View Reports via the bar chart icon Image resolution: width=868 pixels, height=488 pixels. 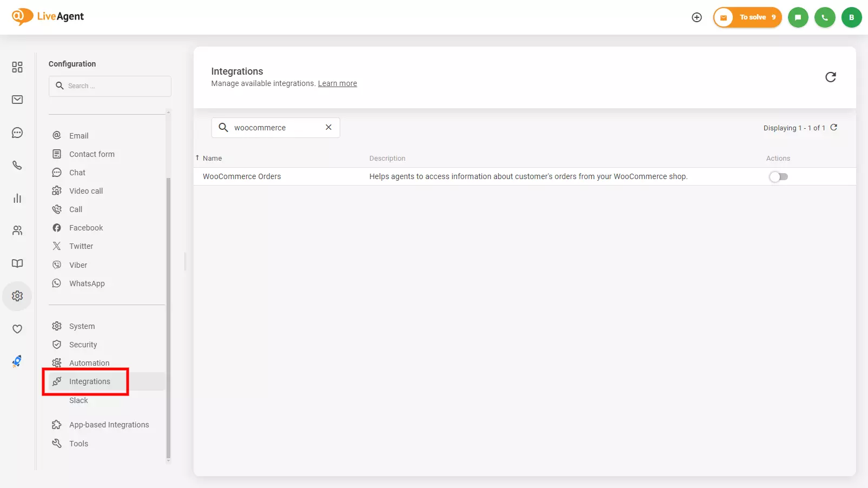(17, 198)
